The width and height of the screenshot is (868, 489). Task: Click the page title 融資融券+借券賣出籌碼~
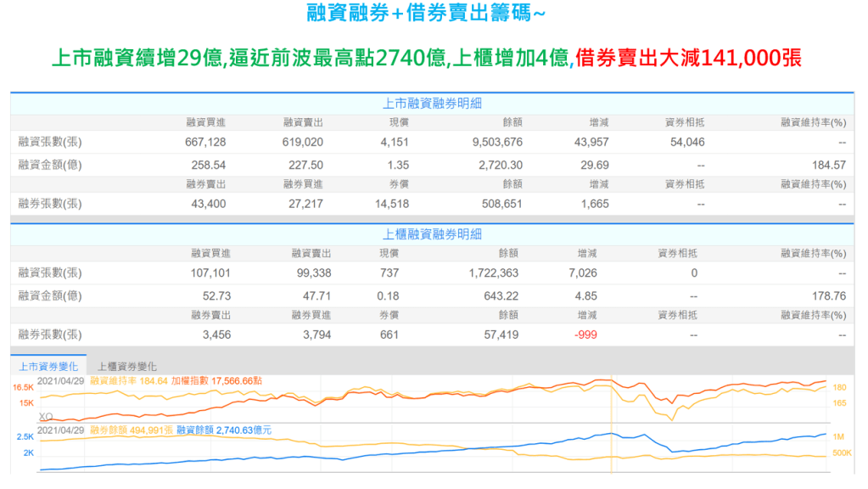pyautogui.click(x=432, y=14)
